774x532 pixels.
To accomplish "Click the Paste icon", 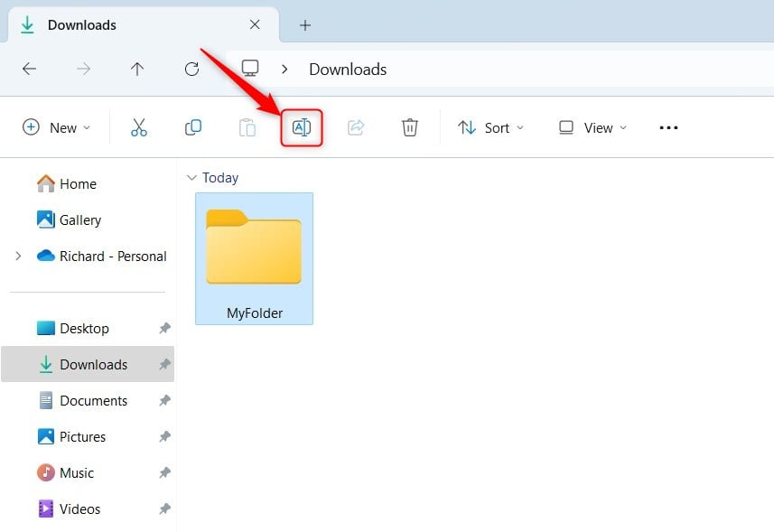I will click(x=247, y=127).
